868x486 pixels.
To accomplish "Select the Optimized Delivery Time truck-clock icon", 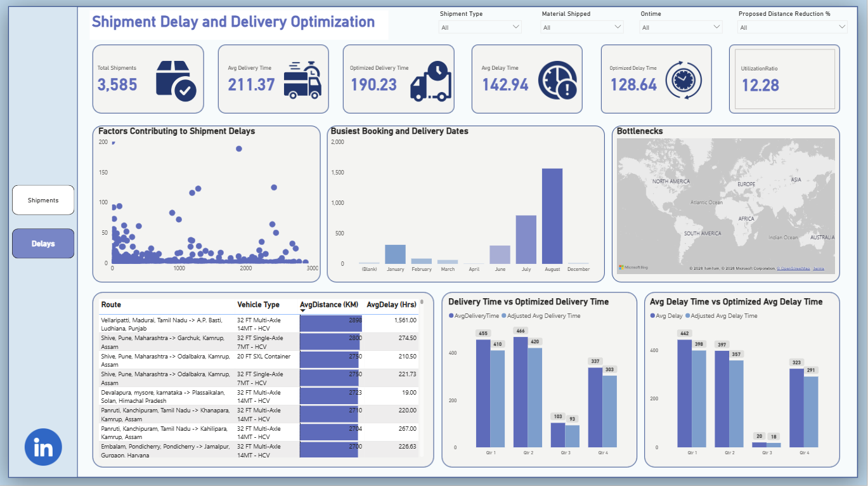I will point(431,81).
